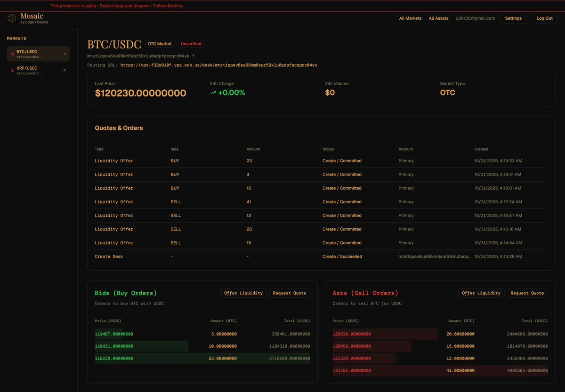
Task: Open the routing URL link
Action: [x=218, y=65]
